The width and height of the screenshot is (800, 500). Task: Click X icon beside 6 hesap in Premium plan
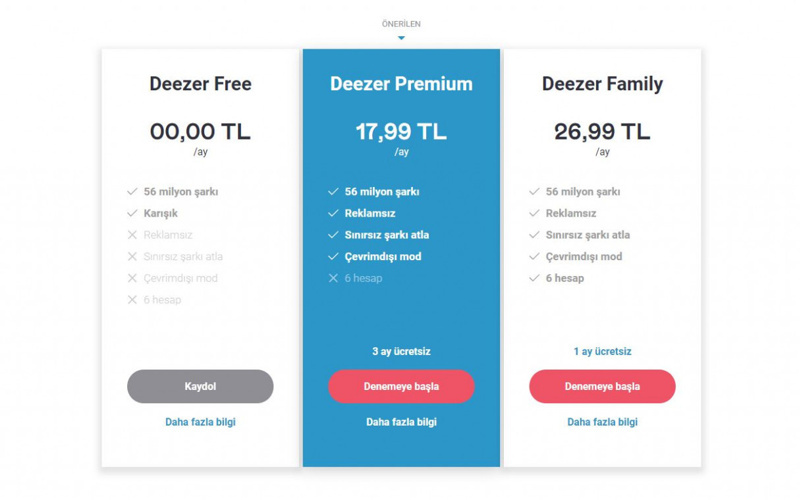click(x=333, y=278)
